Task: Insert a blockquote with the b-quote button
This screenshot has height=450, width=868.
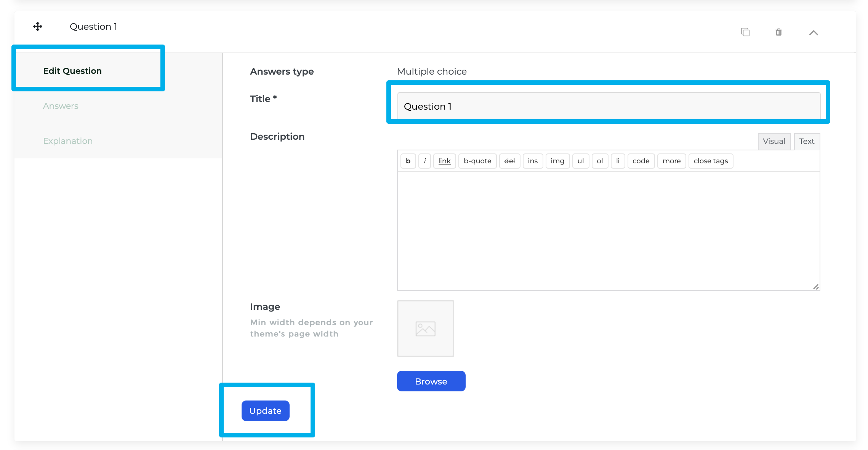Action: [477, 161]
